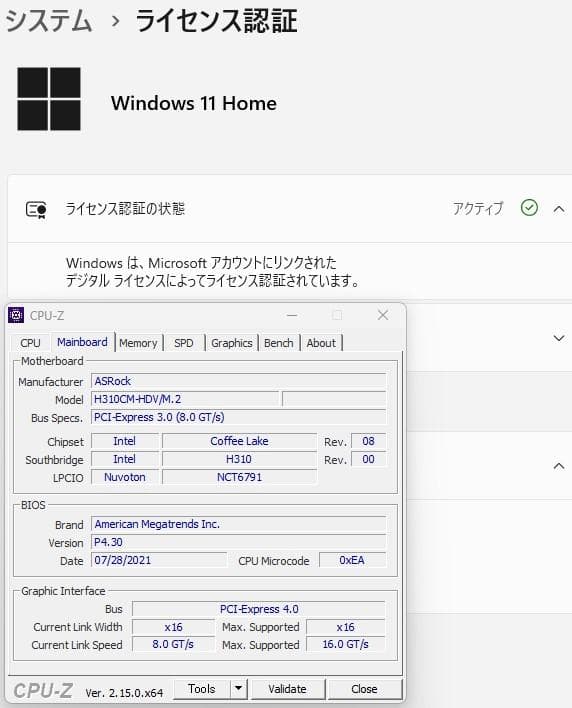Screen dimensions: 572x708
Task: Click the BIOS Brand American Megatrends Inc.
Action: [239, 524]
